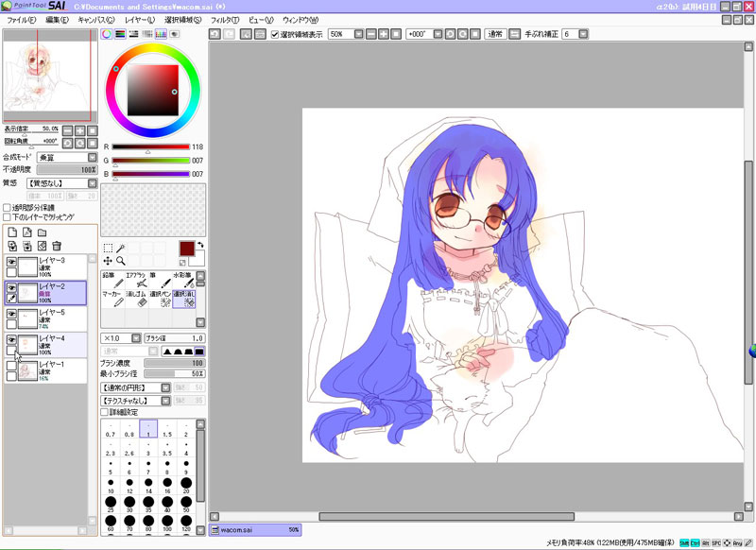Open the フィルタ(T) menu
756x550 pixels.
point(225,20)
